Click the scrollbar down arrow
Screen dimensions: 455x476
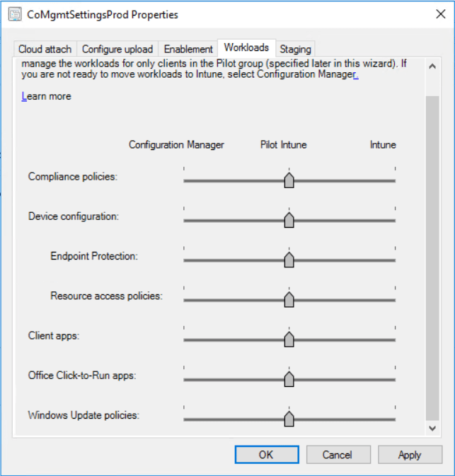coord(432,429)
